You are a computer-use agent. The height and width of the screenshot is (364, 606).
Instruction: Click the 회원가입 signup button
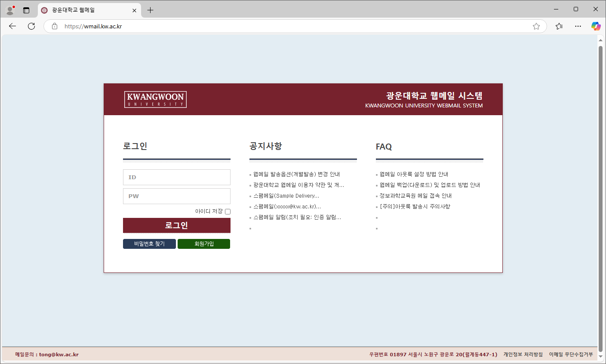tap(203, 244)
